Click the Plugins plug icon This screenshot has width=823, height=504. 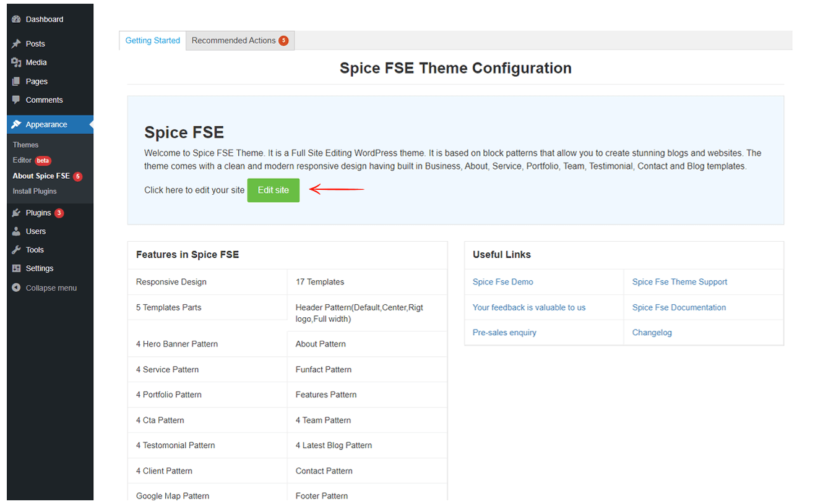[x=16, y=213]
